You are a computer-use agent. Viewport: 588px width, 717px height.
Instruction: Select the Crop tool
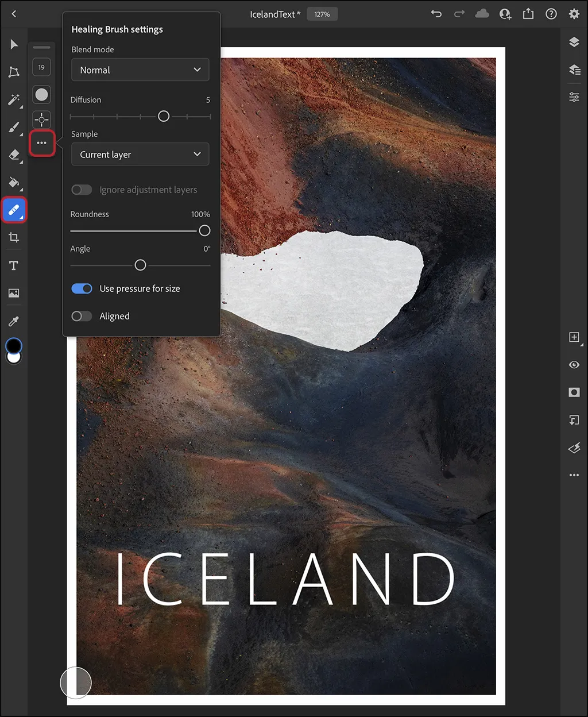[13, 237]
